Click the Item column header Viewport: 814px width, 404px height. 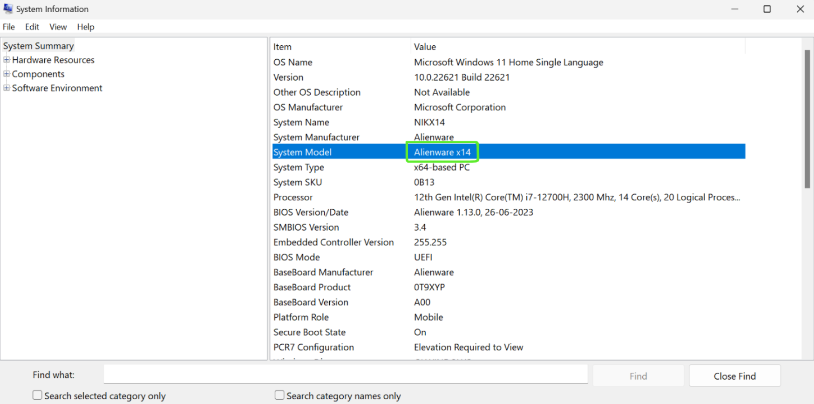283,47
